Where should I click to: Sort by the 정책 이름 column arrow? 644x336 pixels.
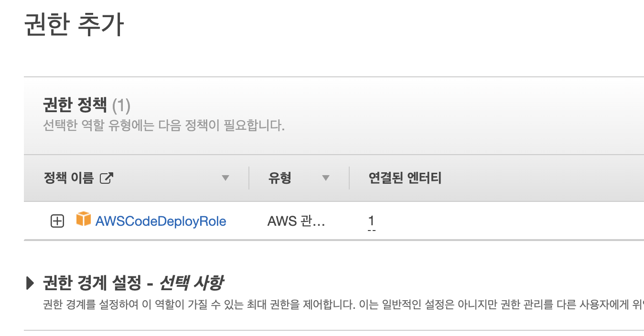(x=225, y=178)
